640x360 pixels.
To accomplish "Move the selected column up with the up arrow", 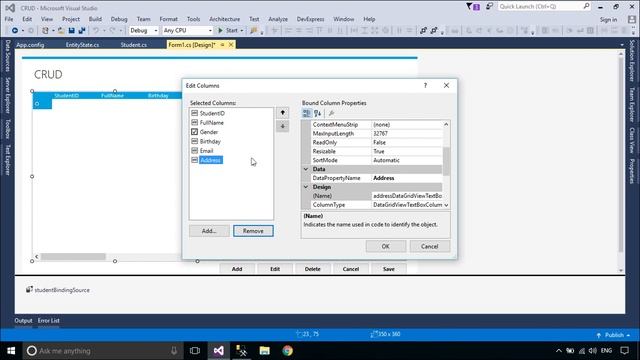I will tap(282, 113).
